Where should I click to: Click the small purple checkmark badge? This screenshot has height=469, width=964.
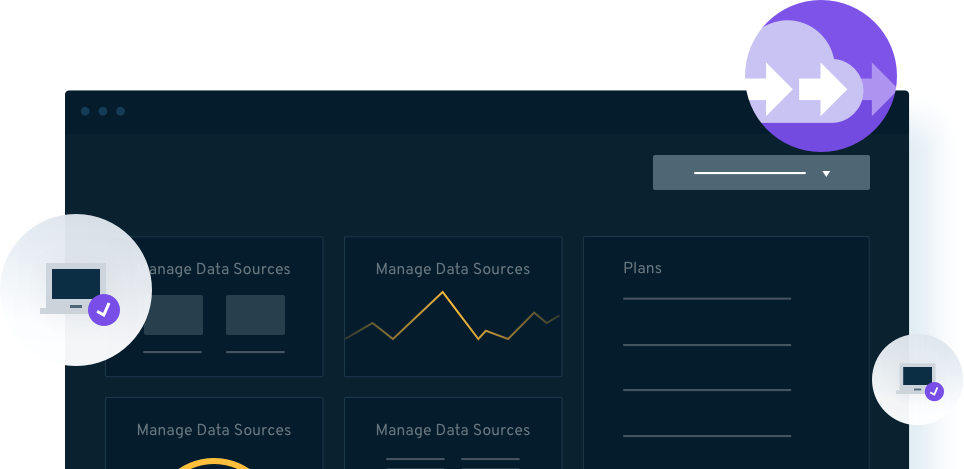pyautogui.click(x=934, y=392)
